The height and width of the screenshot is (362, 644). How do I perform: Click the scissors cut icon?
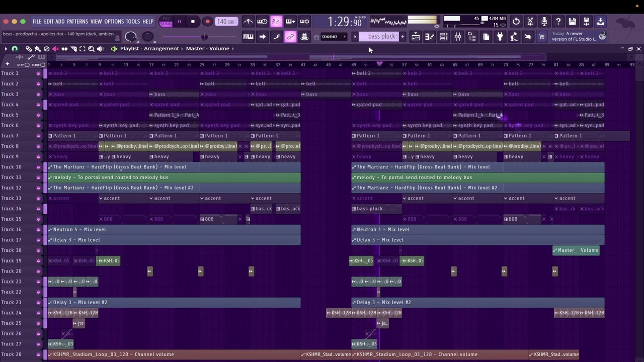(530, 22)
